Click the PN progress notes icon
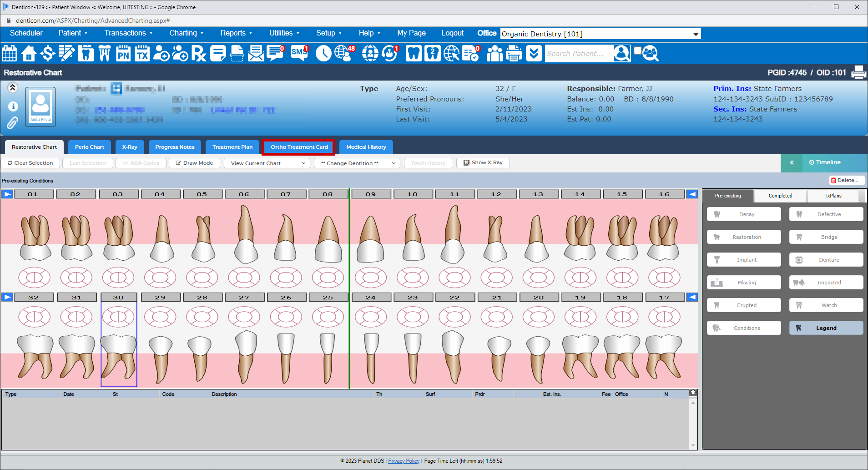 click(123, 53)
